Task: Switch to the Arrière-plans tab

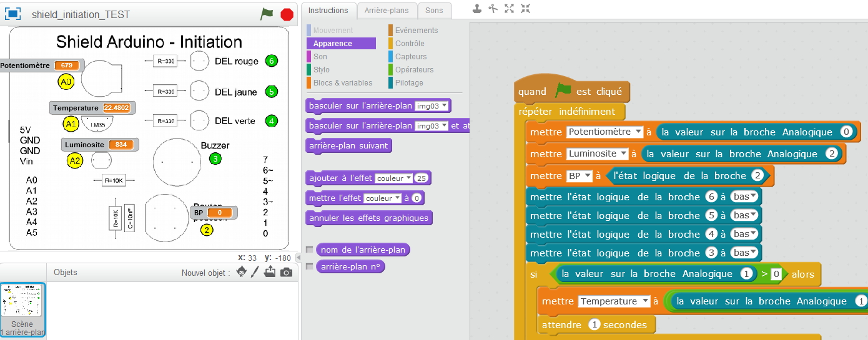Action: click(x=387, y=11)
